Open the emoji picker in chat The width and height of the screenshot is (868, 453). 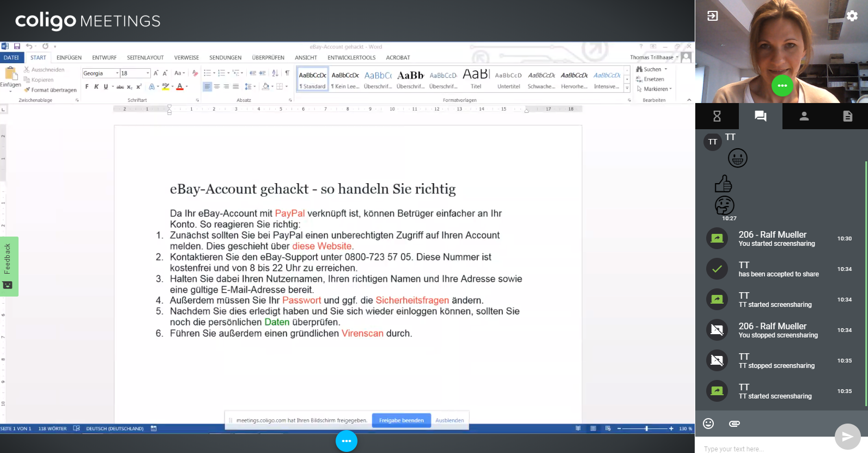[x=708, y=424]
